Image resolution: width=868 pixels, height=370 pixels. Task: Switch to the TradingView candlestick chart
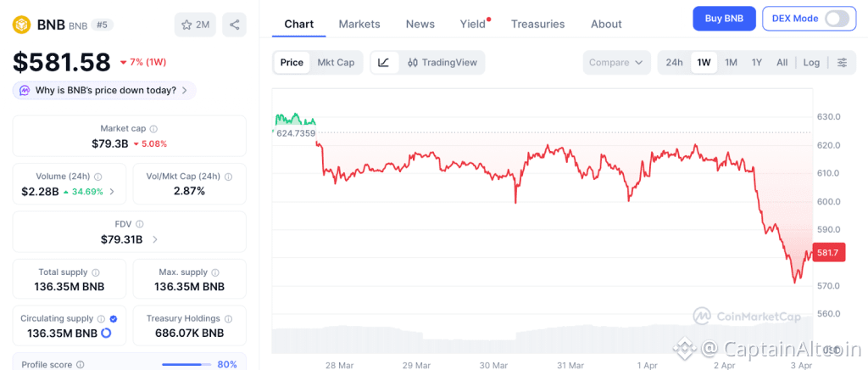[441, 63]
